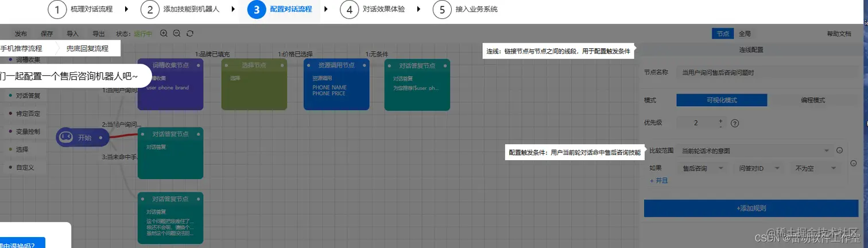Click the 运行中 status text
This screenshot has height=248, width=868.
(x=144, y=34)
